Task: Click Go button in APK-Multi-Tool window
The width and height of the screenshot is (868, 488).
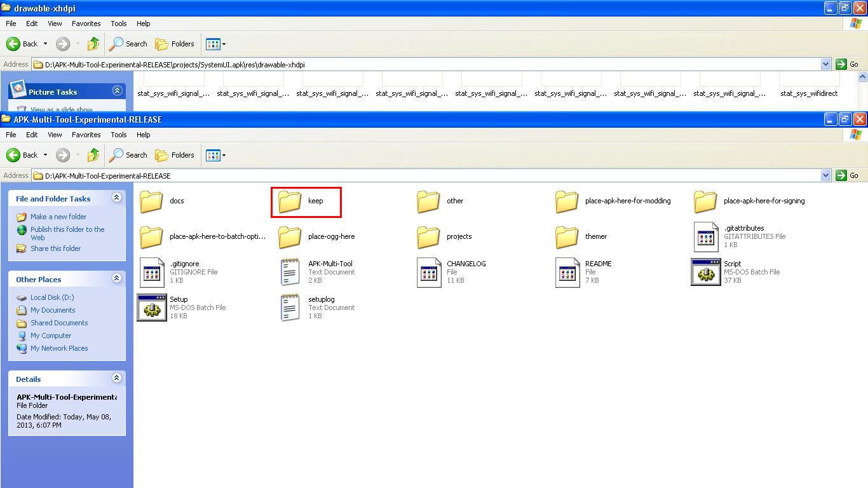Action: coord(847,175)
